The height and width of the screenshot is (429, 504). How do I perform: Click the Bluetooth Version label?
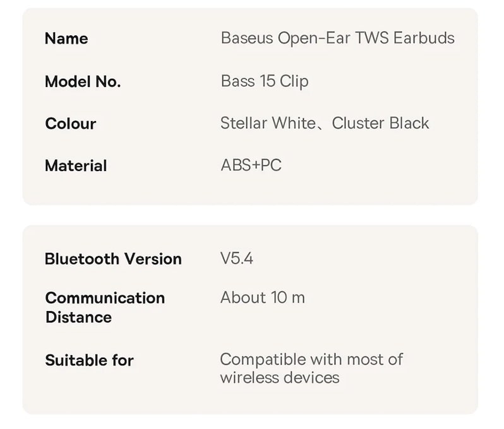pyautogui.click(x=113, y=259)
